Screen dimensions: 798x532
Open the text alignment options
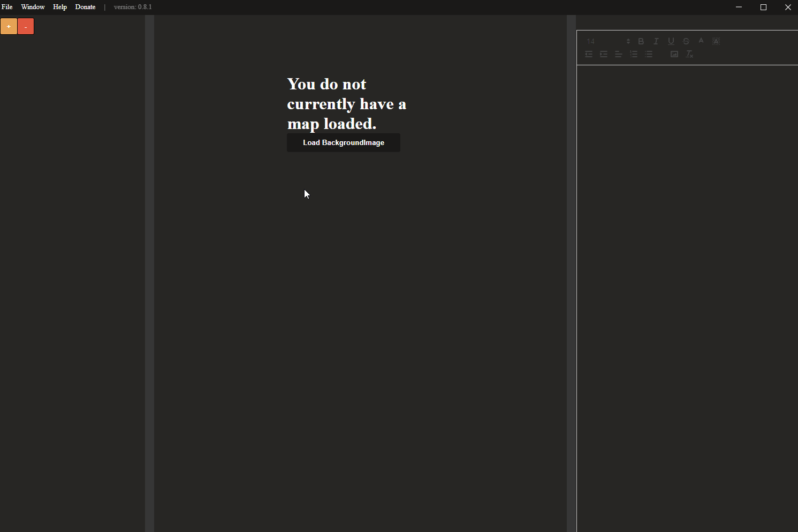click(619, 54)
